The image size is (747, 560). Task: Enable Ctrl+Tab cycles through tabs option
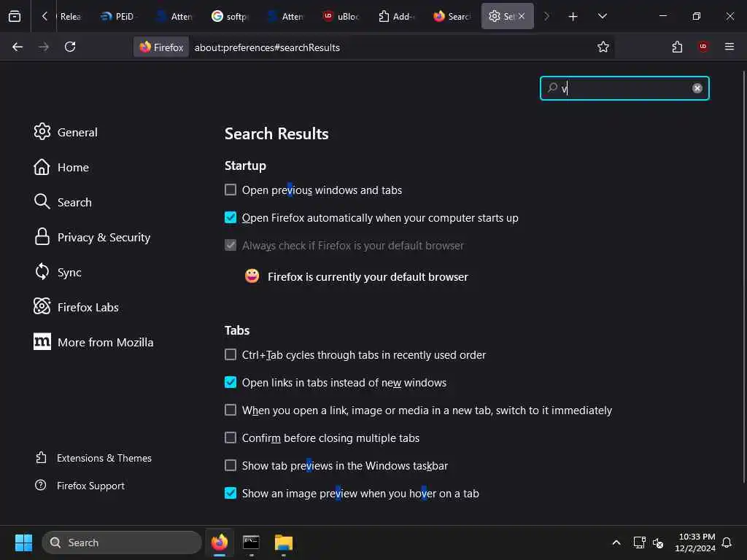tap(231, 355)
